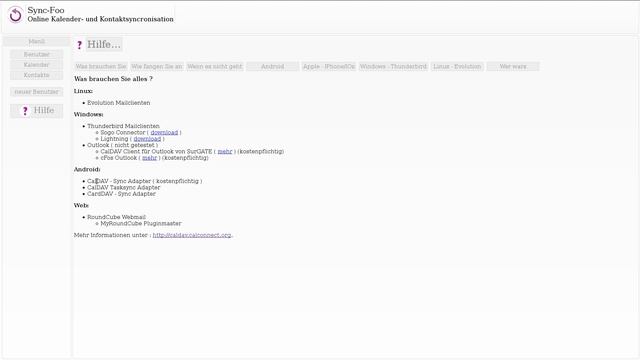Click the 'MyRoundCube Pluginmaster' sub-item

point(141,223)
